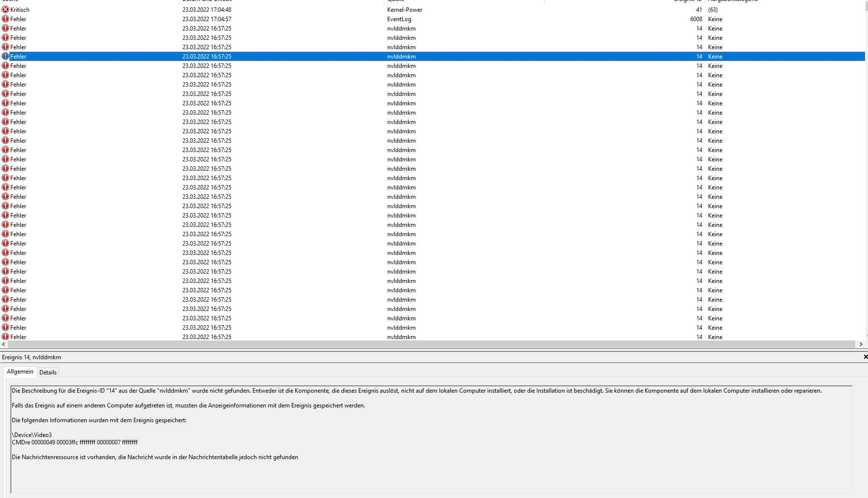Click the first description line about Ereignis-ID "14"
Image resolution: width=868 pixels, height=498 pixels.
[x=417, y=391]
